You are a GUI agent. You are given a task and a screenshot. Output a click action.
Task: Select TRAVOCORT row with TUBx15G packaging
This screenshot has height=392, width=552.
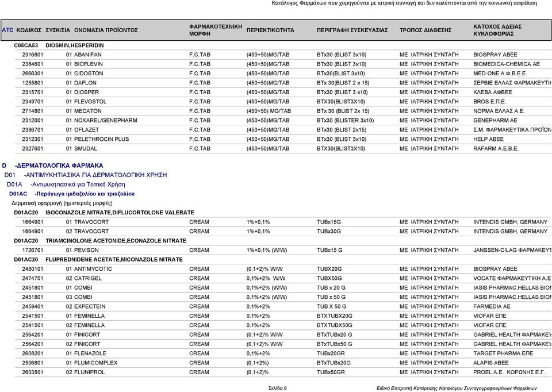(x=283, y=222)
